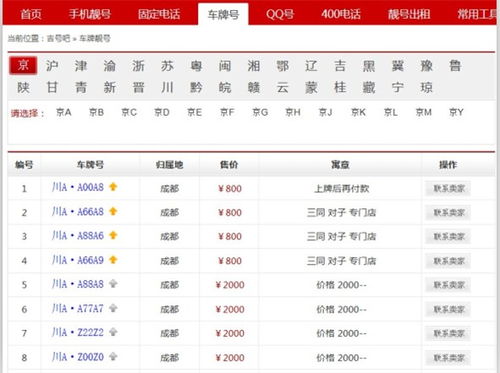Screen dimensions: 500x373
Task: Pick the 琼 province
Action: pos(426,88)
